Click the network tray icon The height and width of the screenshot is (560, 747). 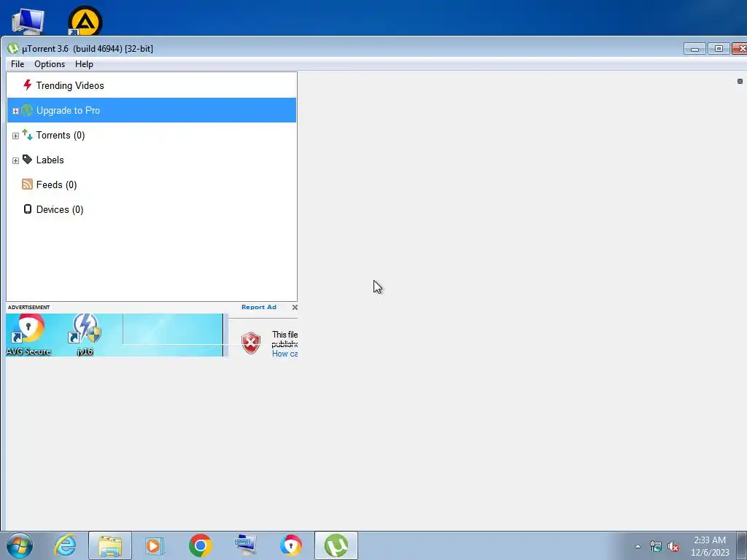pyautogui.click(x=656, y=547)
